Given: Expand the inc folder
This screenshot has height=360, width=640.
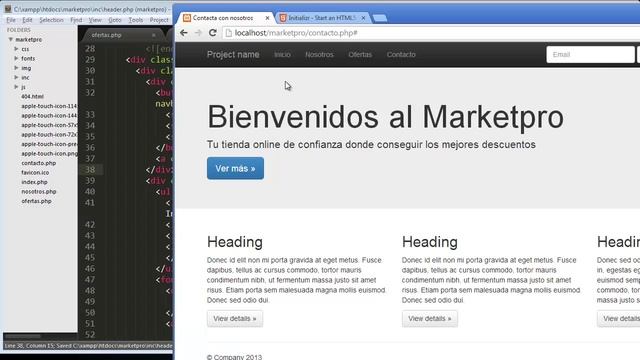Looking at the screenshot, I should point(16,77).
